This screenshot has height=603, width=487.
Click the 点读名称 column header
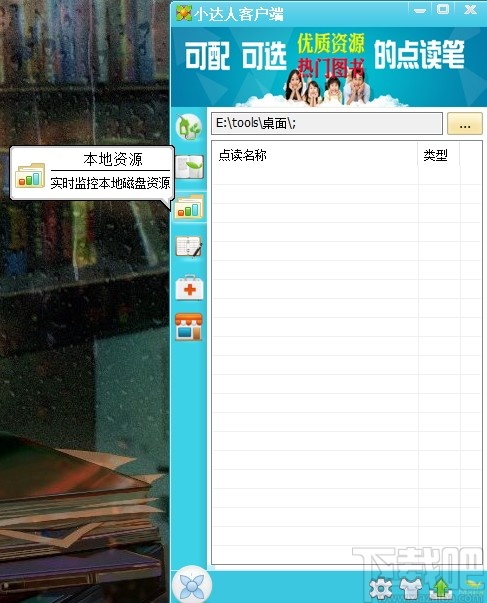315,155
